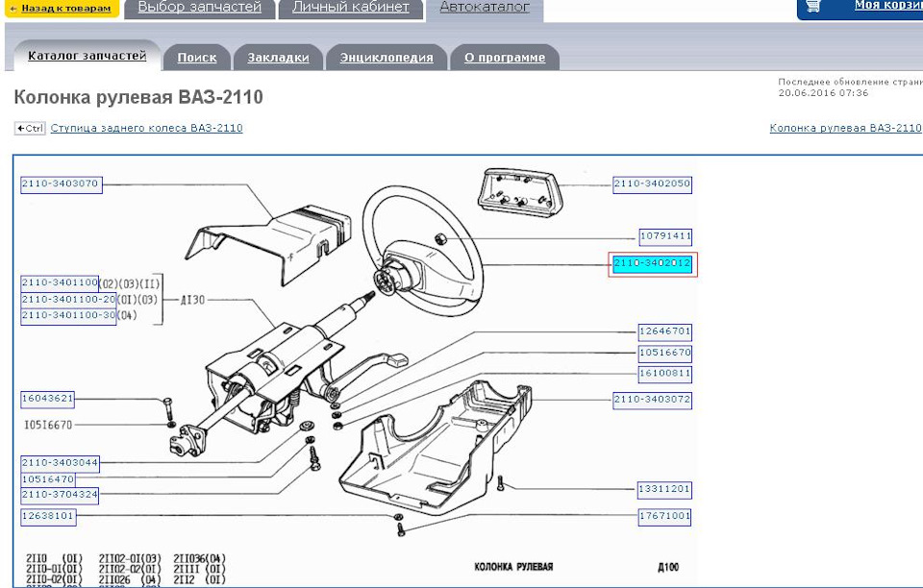Select part number 2110-3401100-30
The height and width of the screenshot is (588, 923).
[x=68, y=316]
